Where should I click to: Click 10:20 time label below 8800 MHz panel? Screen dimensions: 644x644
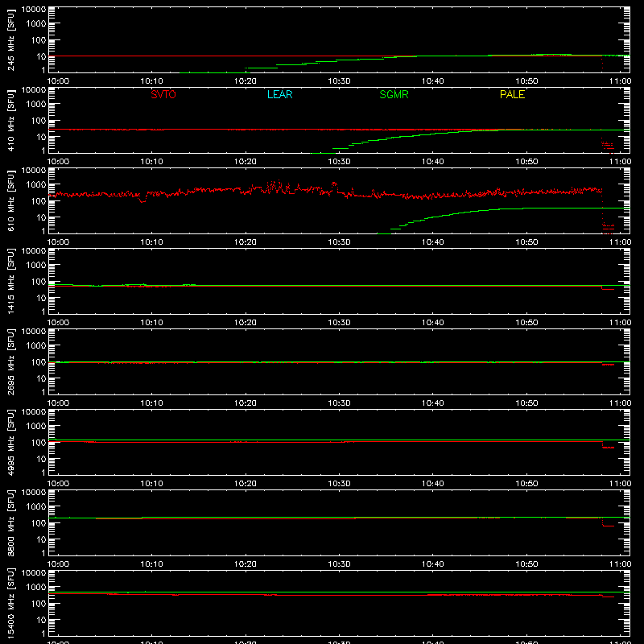pyautogui.click(x=246, y=564)
